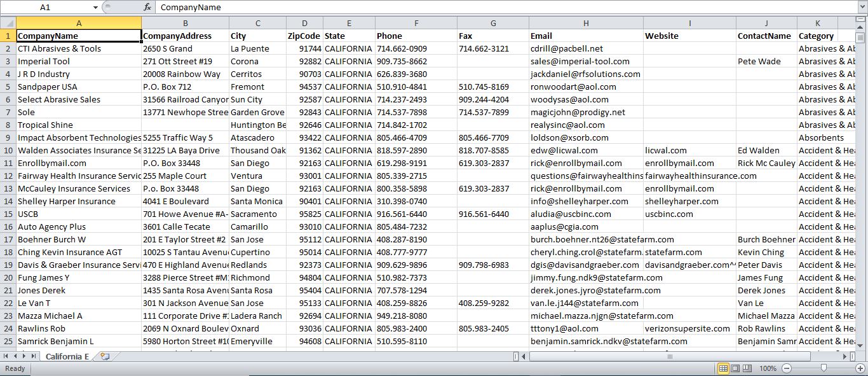Image resolution: width=868 pixels, height=376 pixels.
Task: Jump to last sheet with navigation arrow
Action: coord(35,357)
